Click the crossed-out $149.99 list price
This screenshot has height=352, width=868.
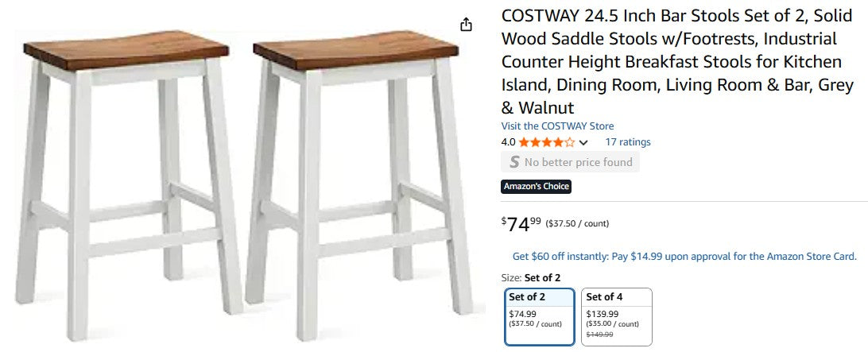point(600,335)
